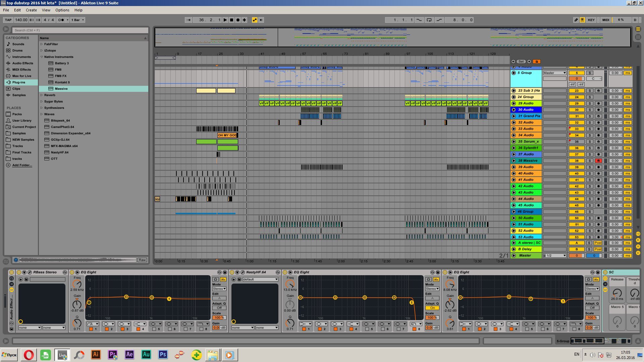Select Audio Effects category
The width and height of the screenshot is (644, 362).
pos(22,63)
